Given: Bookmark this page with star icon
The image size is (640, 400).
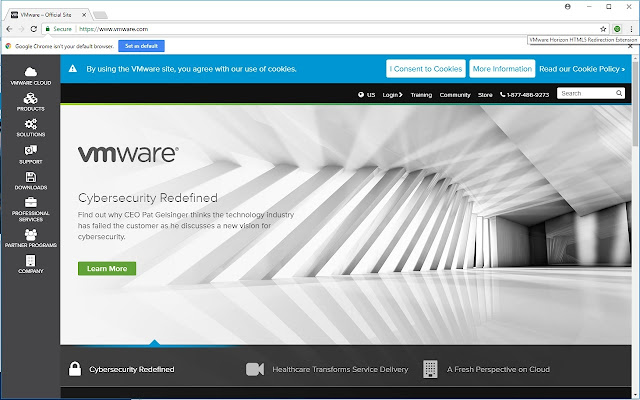Looking at the screenshot, I should tap(603, 29).
